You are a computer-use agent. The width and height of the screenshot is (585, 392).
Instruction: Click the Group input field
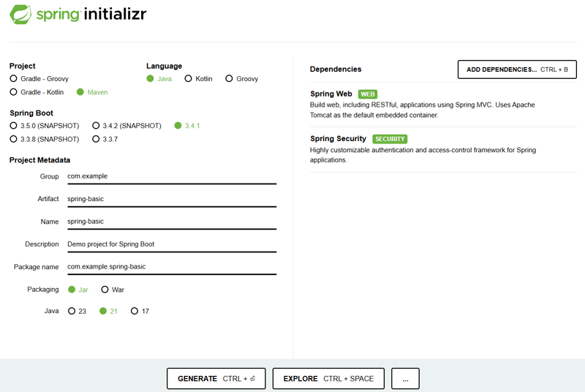point(171,176)
